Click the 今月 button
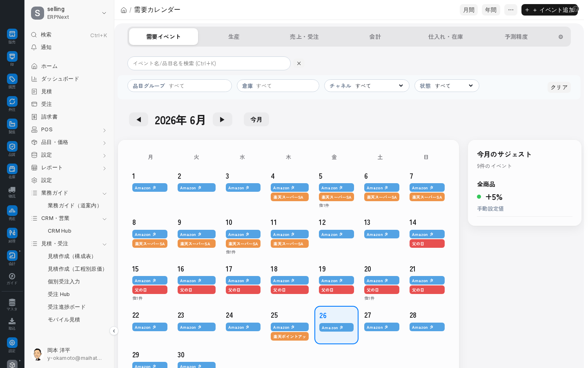The width and height of the screenshot is (588, 368). [256, 119]
